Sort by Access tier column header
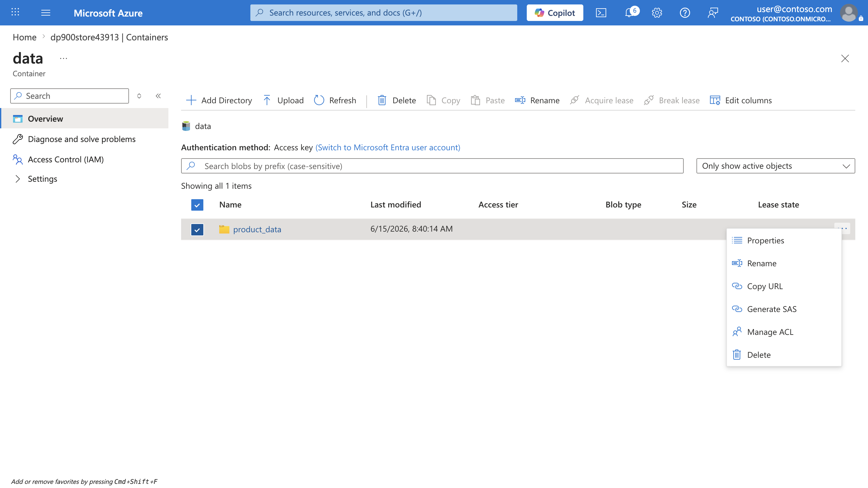Screen dimensions: 868x488 498,205
